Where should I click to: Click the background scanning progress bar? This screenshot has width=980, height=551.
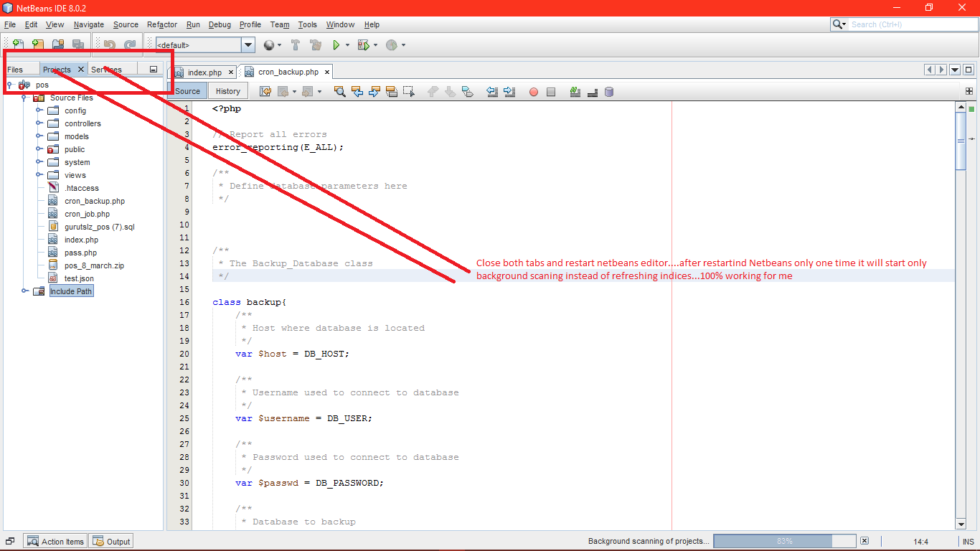coord(784,541)
